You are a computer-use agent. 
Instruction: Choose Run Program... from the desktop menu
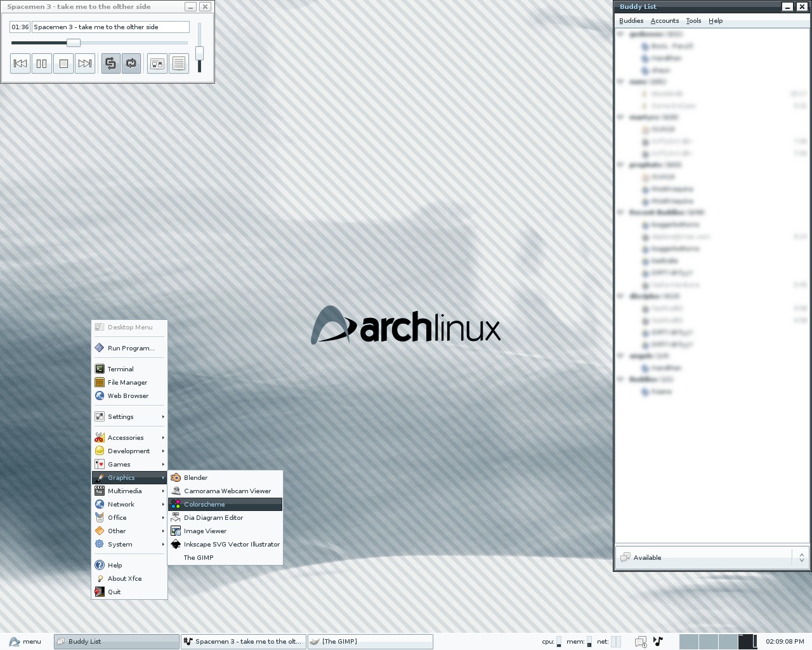129,348
